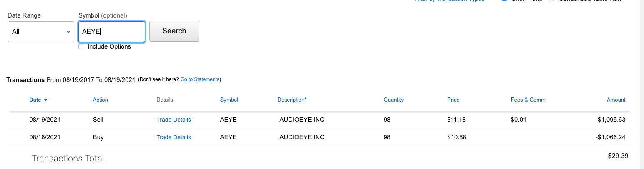The image size is (644, 169).
Task: Click the vertical scrollbar on the right edge
Action: coord(641,84)
